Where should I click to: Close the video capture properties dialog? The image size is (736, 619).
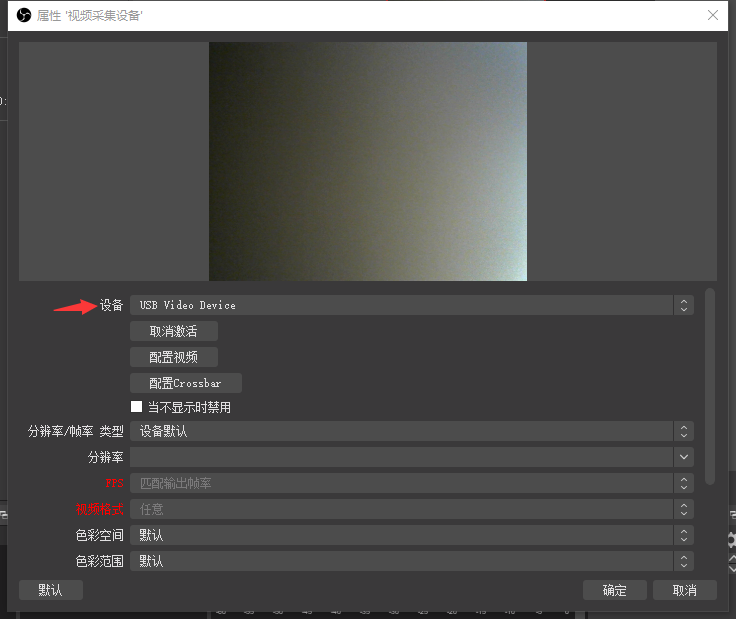click(x=713, y=15)
